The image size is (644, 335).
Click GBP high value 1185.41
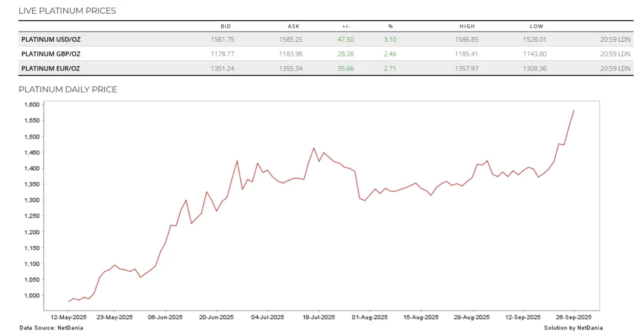tap(466, 54)
